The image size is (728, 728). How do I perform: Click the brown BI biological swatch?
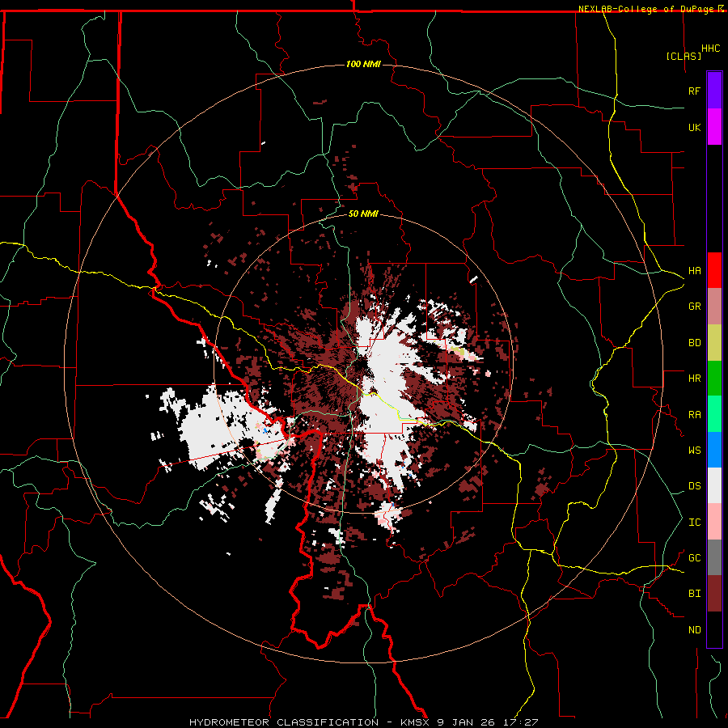[714, 594]
